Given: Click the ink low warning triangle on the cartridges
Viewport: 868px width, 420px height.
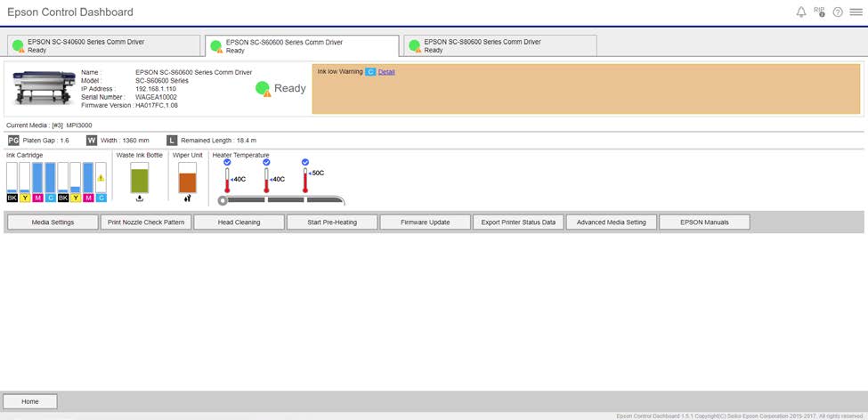Looking at the screenshot, I should tap(101, 178).
